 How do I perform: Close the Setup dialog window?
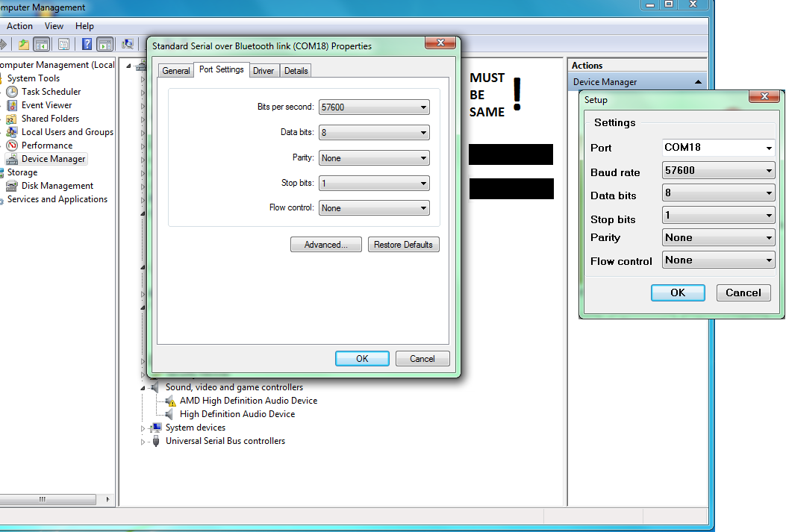coord(764,96)
